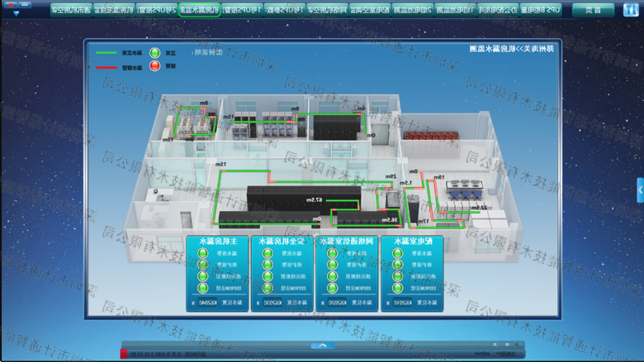Expand the down-arrow menu in the top bar corner

pyautogui.click(x=16, y=13)
